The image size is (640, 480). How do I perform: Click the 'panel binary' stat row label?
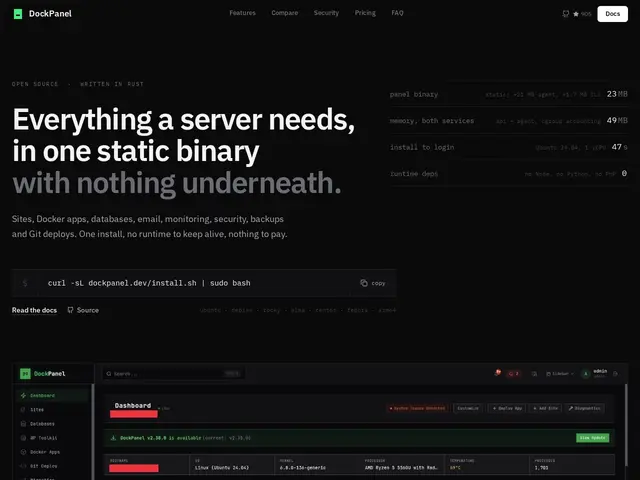coord(414,94)
